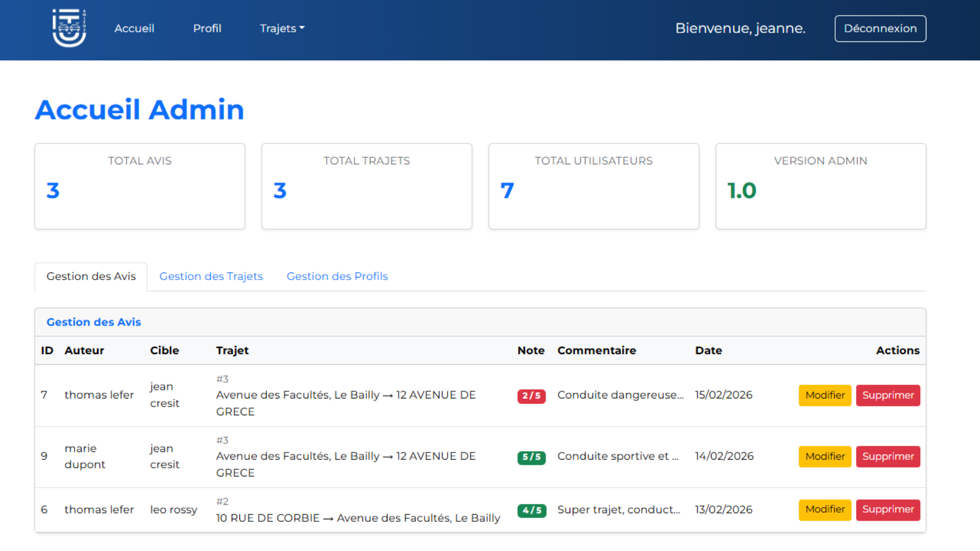The height and width of the screenshot is (551, 980).
Task: Click the 4/5 rating badge
Action: coord(531,510)
